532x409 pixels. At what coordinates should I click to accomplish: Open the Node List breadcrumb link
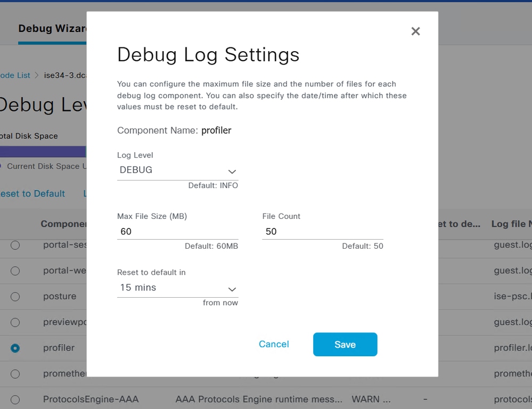[x=14, y=75]
